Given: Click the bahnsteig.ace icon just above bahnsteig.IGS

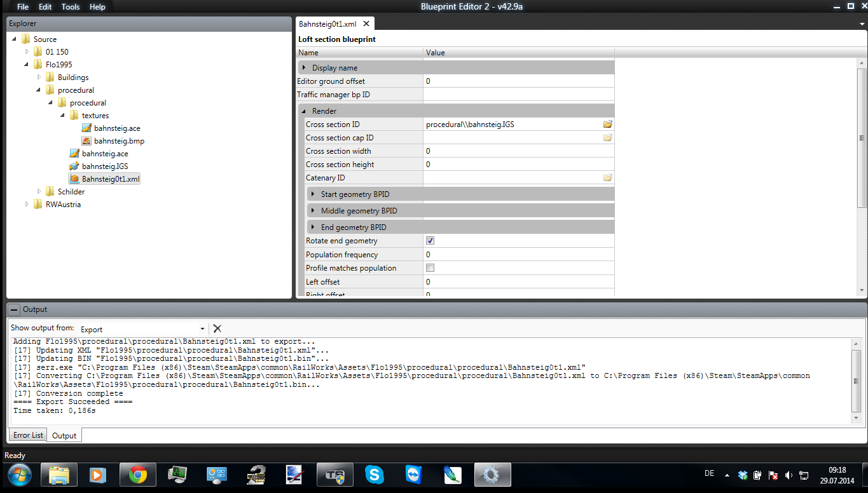Looking at the screenshot, I should click(x=74, y=153).
